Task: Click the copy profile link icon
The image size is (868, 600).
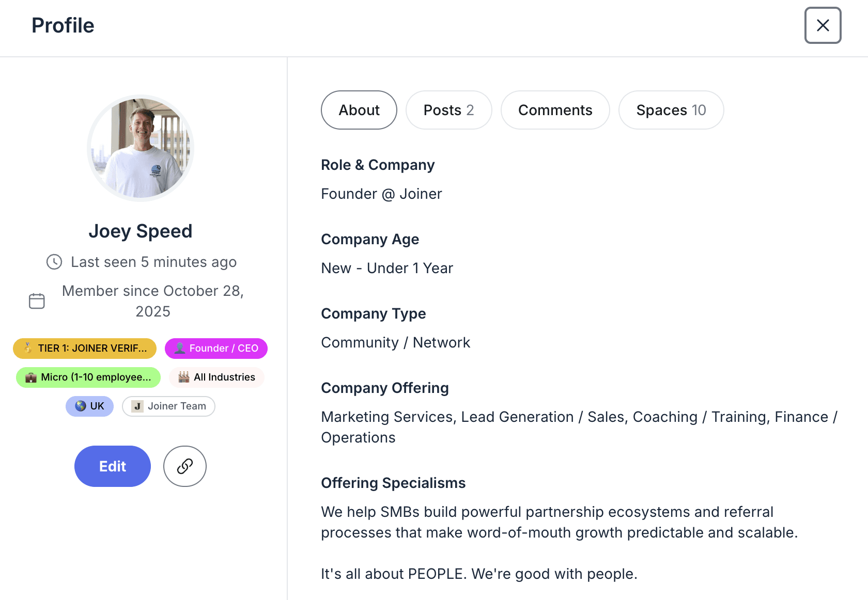Action: coord(185,466)
